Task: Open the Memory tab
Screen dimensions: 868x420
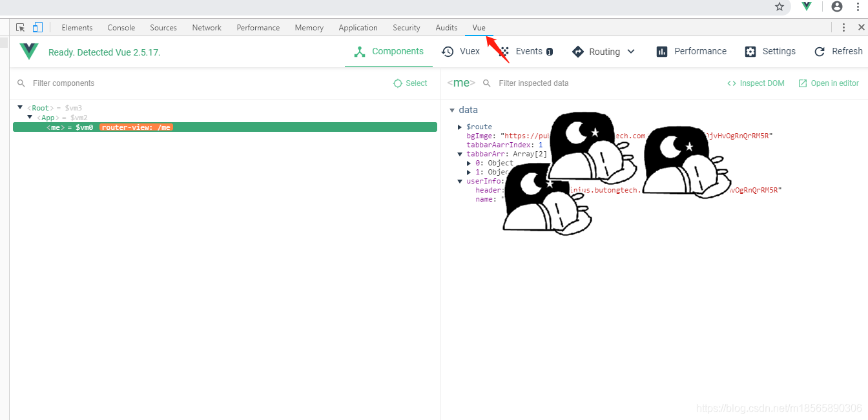Action: click(309, 28)
